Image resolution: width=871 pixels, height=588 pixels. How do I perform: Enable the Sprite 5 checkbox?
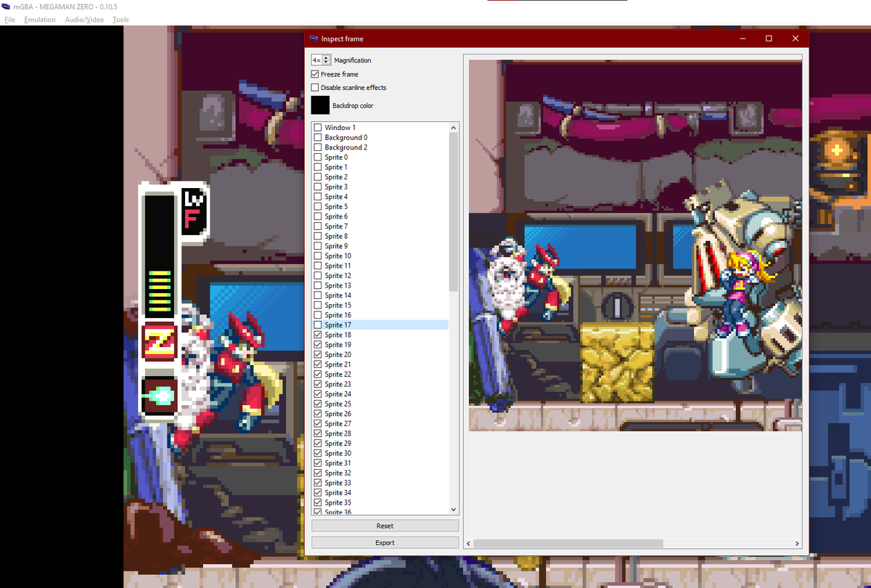[x=318, y=207]
